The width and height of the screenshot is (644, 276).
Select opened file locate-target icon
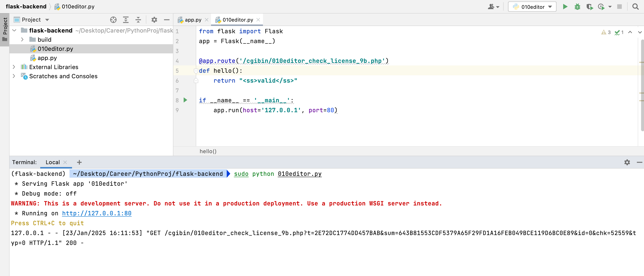coord(113,20)
